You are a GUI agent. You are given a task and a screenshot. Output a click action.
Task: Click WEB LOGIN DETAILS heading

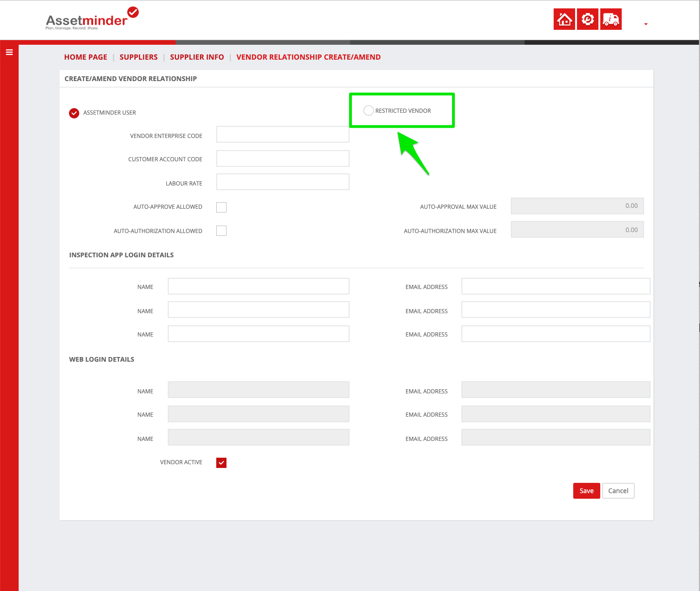pos(102,359)
